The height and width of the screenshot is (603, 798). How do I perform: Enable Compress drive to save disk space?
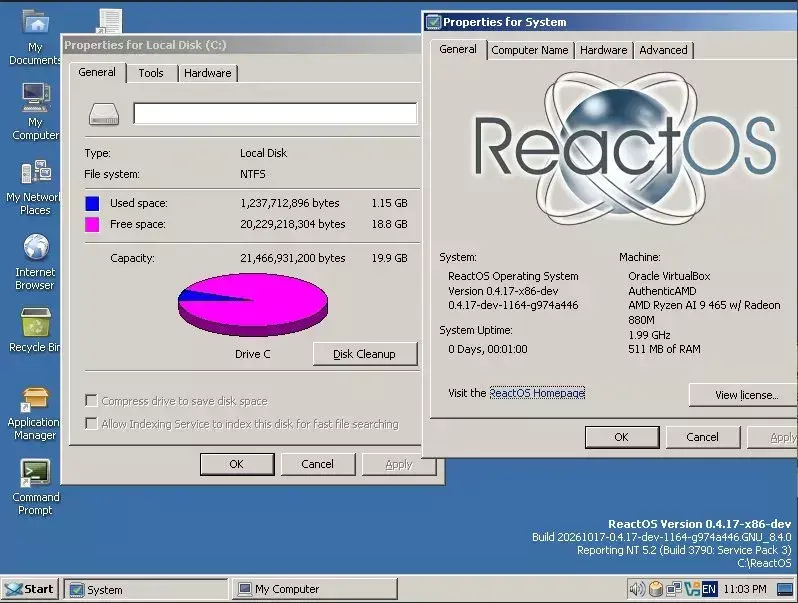coord(92,400)
